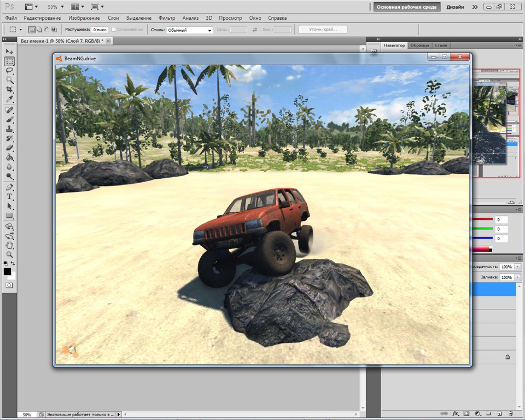Viewport: 525px width, 420px height.
Task: Select the 3D Object Rotate tool
Action: tap(9, 226)
